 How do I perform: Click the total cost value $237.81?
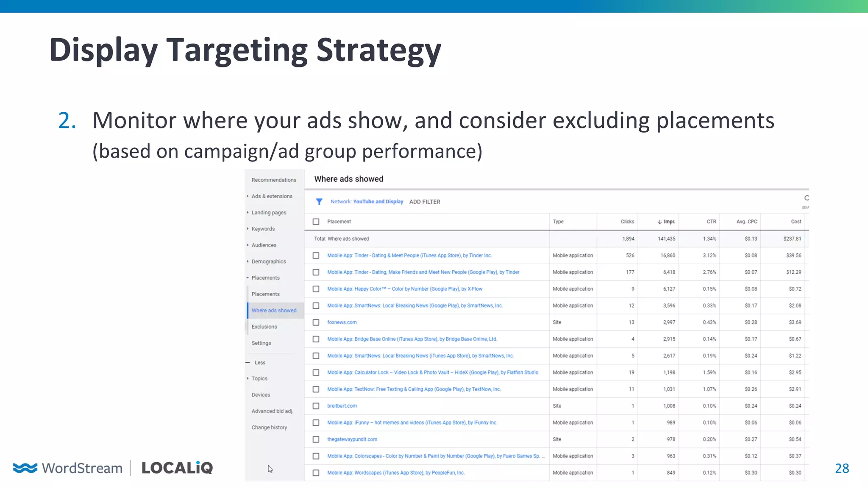coord(792,239)
